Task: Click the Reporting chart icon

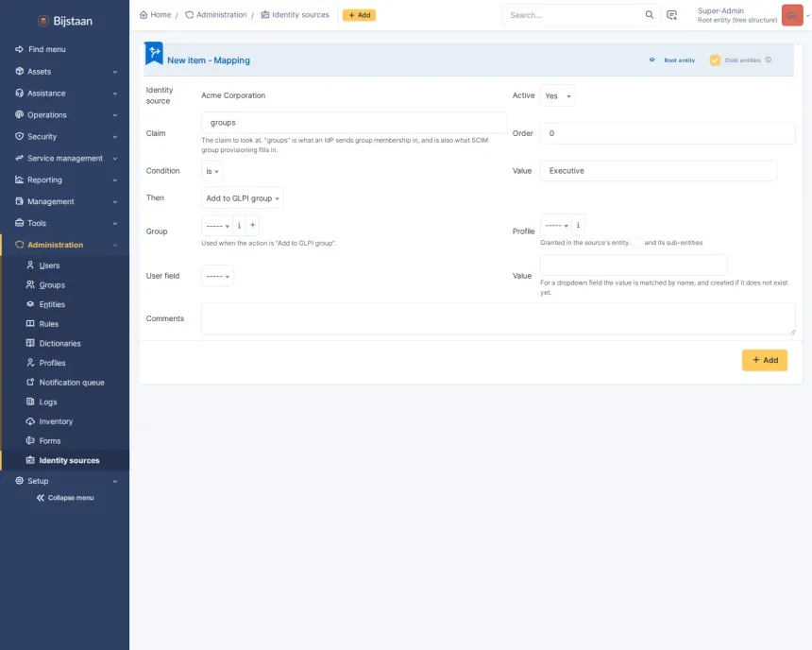Action: [x=20, y=180]
